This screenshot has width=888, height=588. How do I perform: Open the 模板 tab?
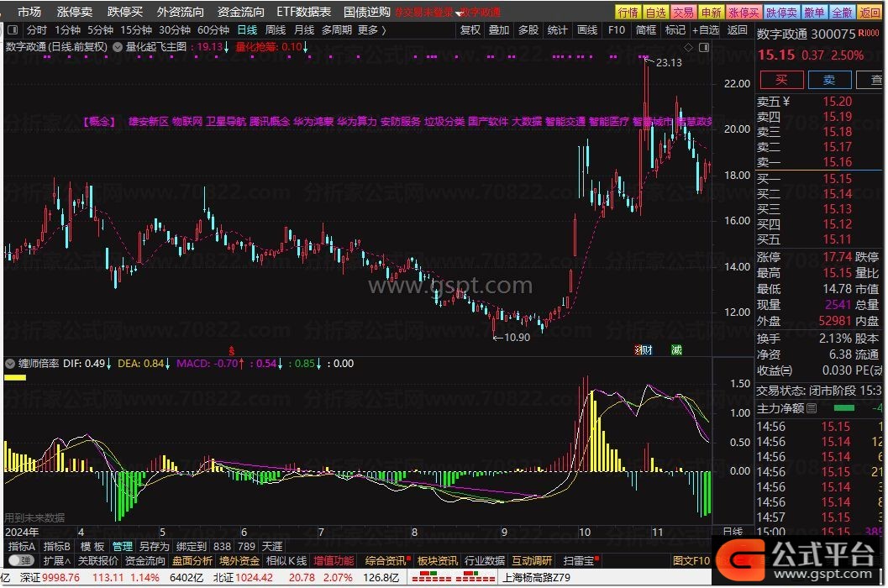92,546
